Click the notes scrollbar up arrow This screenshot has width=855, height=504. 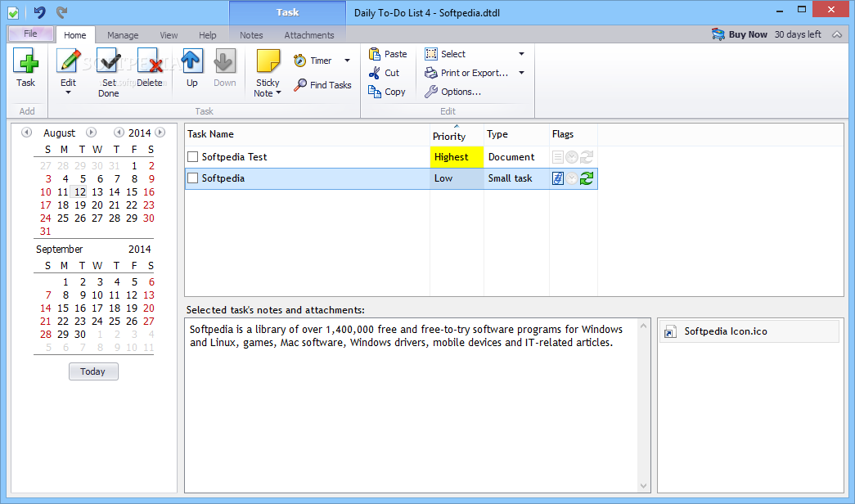pos(643,326)
